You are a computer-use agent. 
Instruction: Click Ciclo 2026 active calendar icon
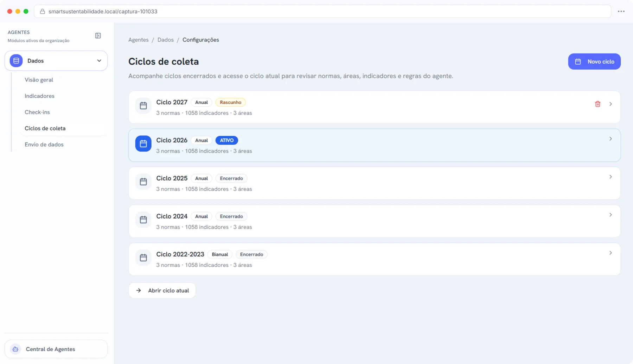click(x=143, y=143)
